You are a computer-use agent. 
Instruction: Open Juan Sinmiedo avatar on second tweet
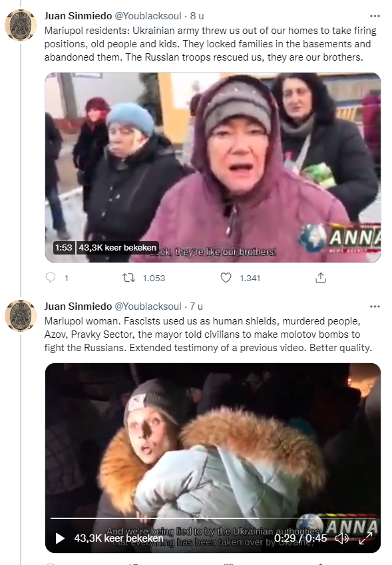coord(21,315)
